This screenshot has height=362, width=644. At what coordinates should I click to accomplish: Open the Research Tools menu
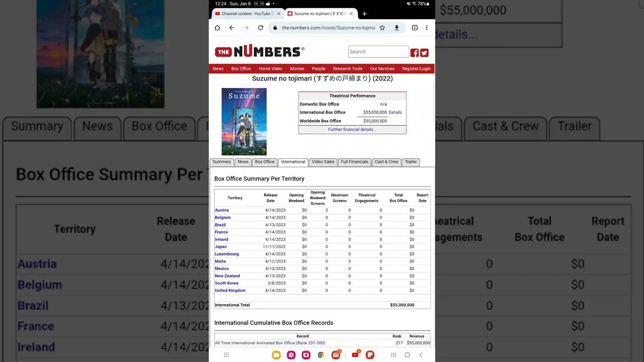coord(348,69)
